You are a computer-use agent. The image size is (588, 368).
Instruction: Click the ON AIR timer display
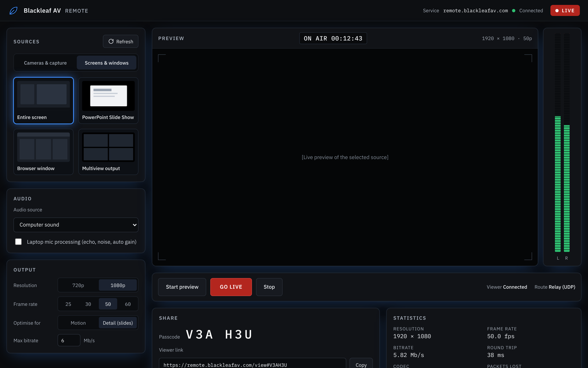(333, 38)
